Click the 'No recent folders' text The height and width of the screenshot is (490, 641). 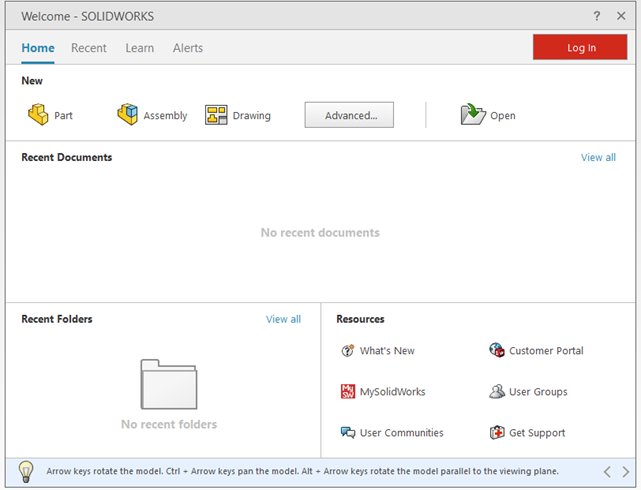[169, 424]
